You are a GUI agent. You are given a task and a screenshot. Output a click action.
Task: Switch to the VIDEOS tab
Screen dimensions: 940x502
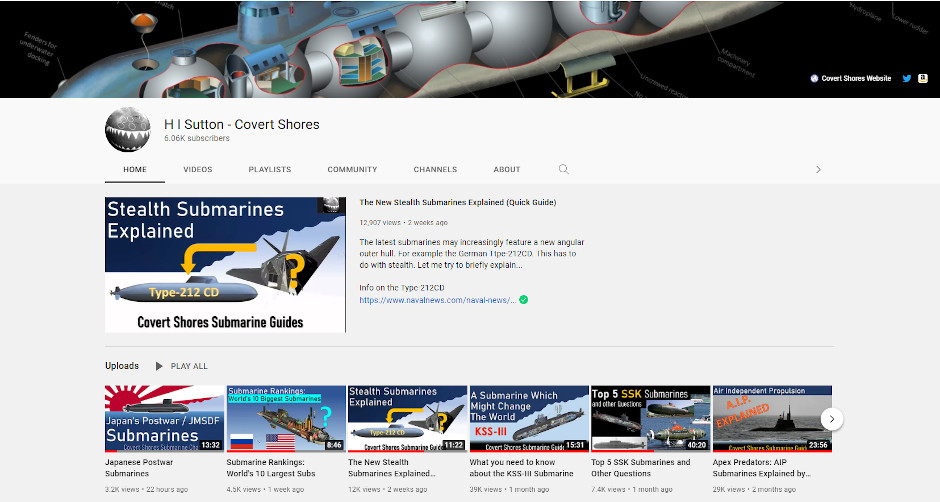click(x=198, y=170)
